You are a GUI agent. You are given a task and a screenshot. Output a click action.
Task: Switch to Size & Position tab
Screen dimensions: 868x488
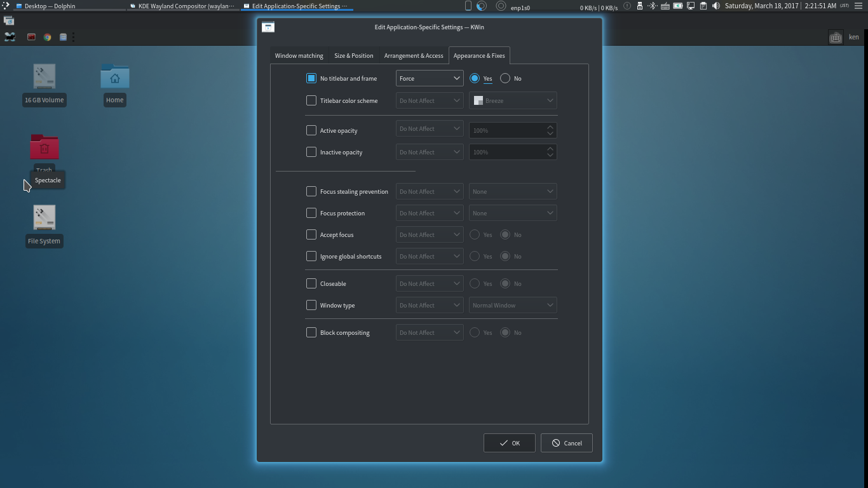point(354,55)
